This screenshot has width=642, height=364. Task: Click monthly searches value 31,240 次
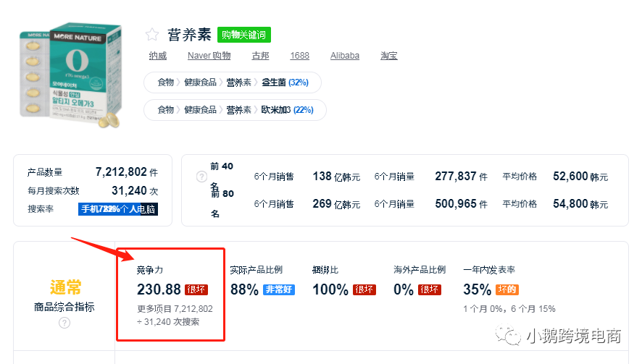135,190
